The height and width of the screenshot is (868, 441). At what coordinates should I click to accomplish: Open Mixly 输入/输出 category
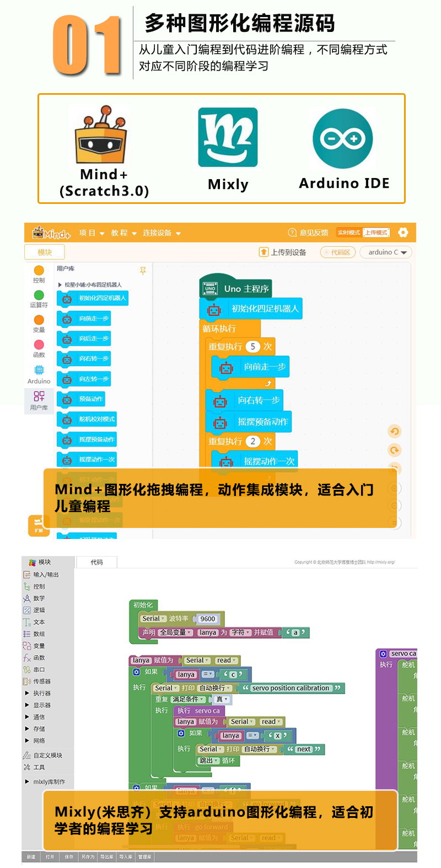point(41,574)
